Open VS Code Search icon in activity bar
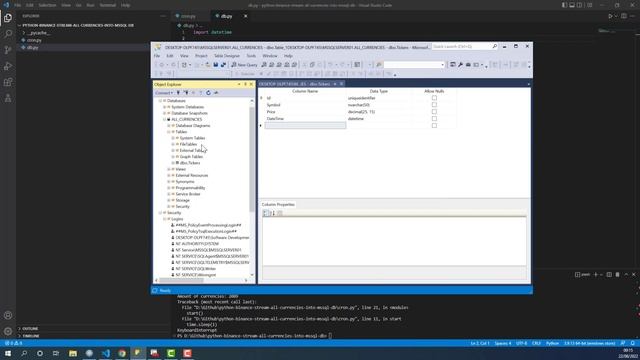The height and width of the screenshot is (360, 640). point(8,34)
